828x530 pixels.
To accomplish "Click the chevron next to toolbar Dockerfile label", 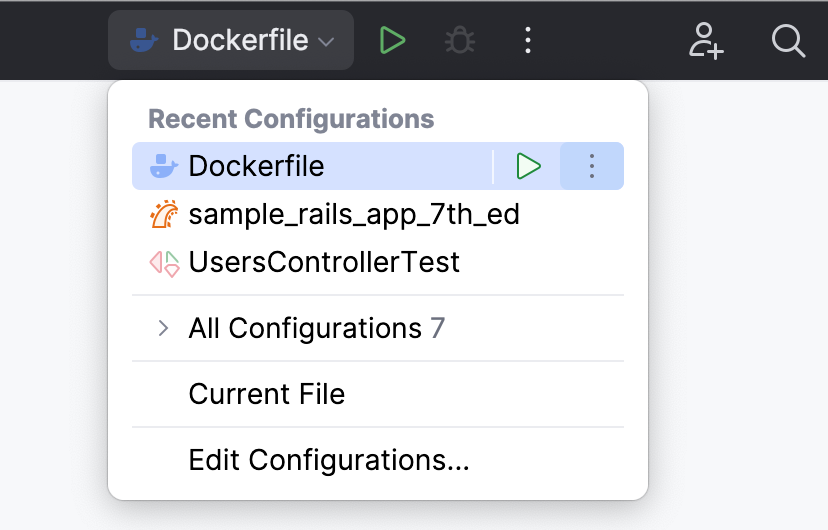I will (x=326, y=42).
